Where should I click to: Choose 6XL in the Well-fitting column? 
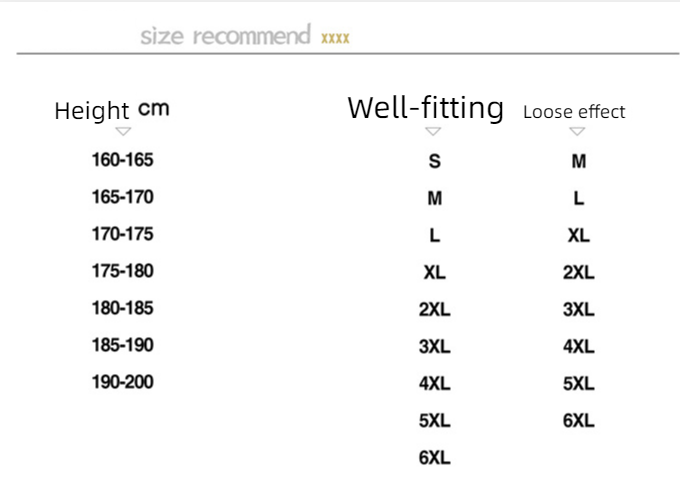tap(434, 458)
